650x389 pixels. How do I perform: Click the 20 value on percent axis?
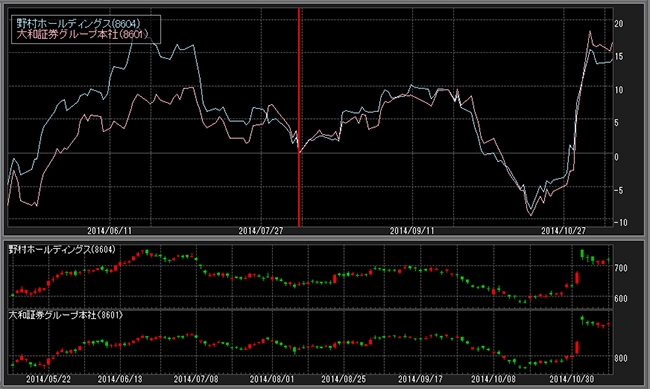point(619,24)
